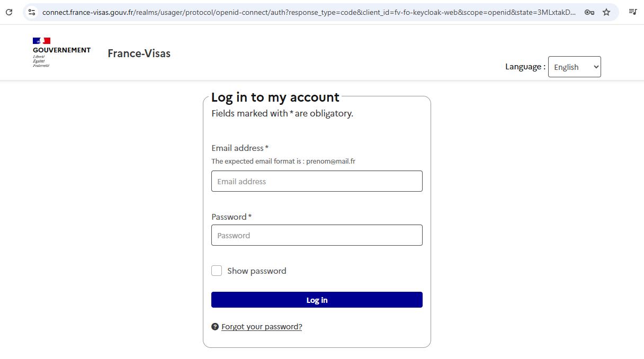
Task: Click the page reload icon
Action: (x=8, y=12)
